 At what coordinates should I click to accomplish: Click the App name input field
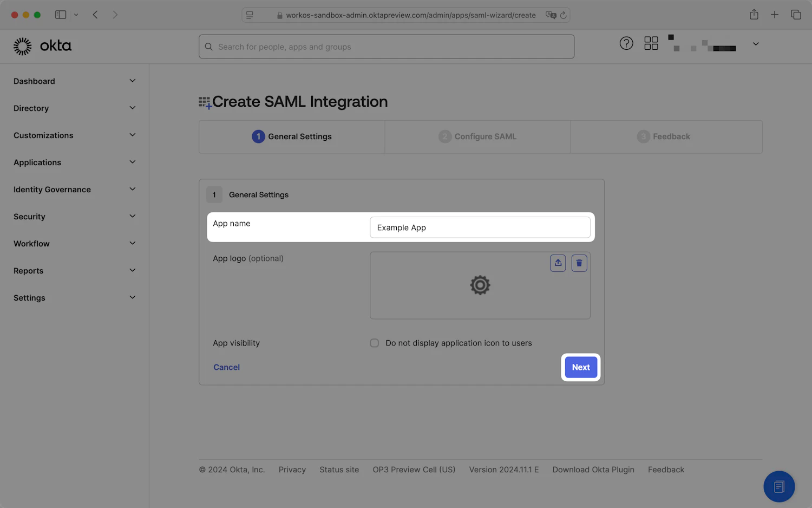480,227
